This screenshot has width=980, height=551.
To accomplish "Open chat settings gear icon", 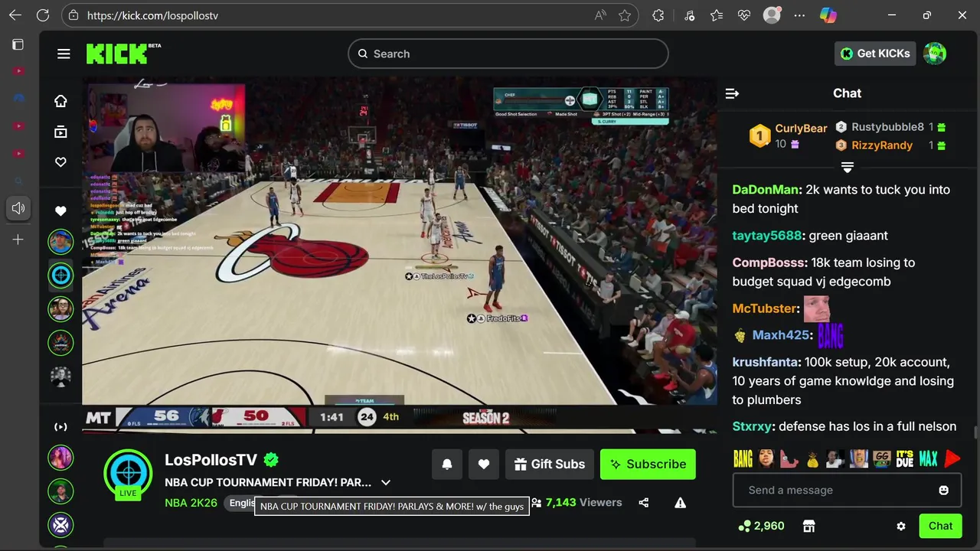I will click(x=901, y=527).
